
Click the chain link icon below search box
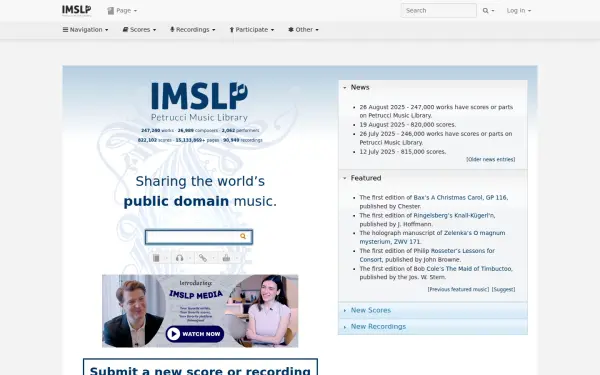tap(202, 258)
